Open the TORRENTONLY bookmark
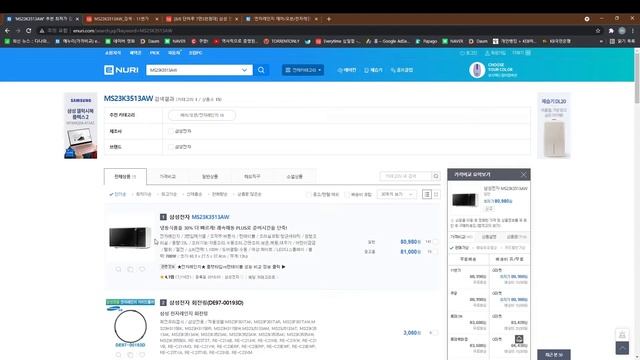Image resolution: width=640 pixels, height=360 pixels. click(x=282, y=41)
